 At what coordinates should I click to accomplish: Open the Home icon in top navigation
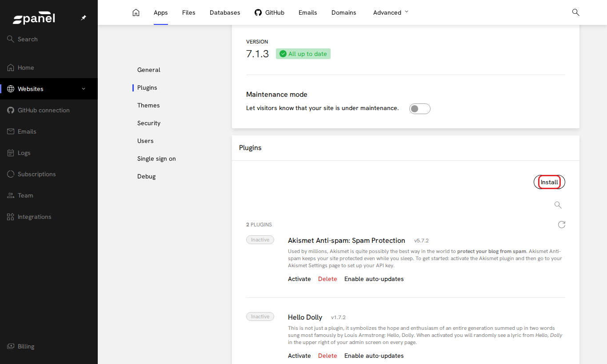pyautogui.click(x=136, y=12)
